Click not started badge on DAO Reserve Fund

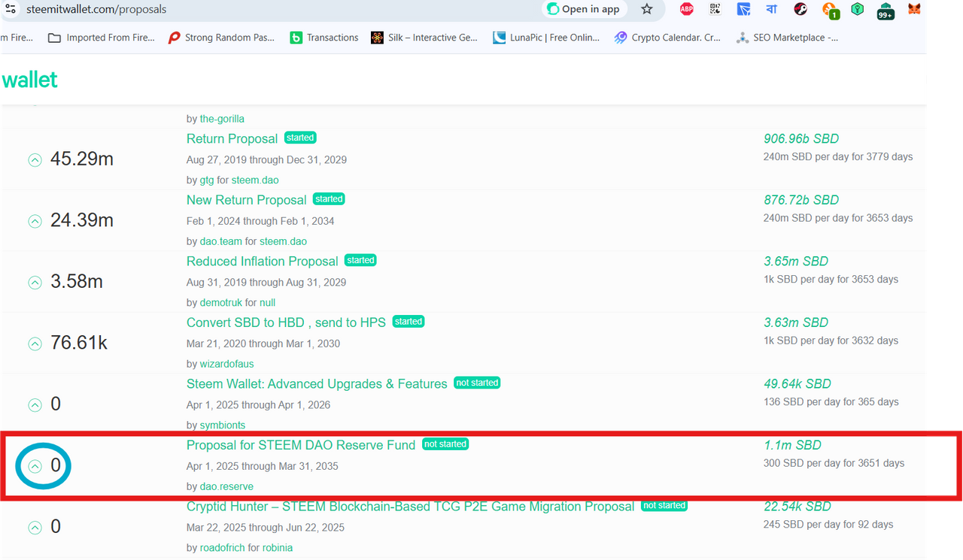445,444
